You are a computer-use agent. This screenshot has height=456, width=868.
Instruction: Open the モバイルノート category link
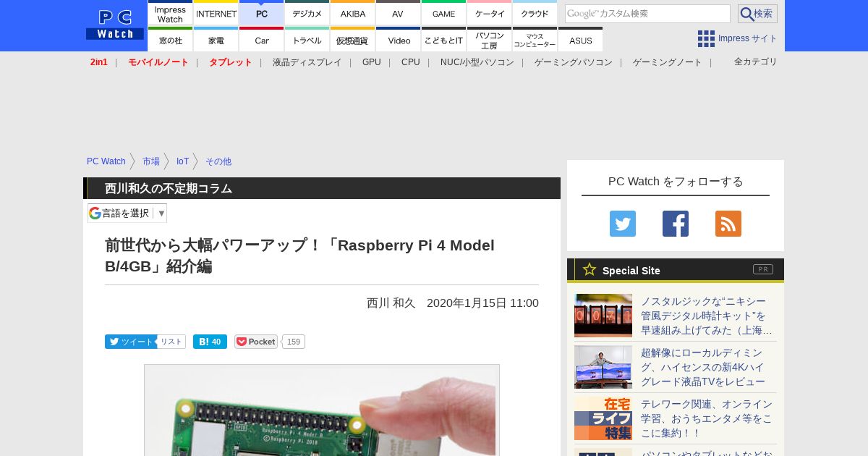pos(158,62)
